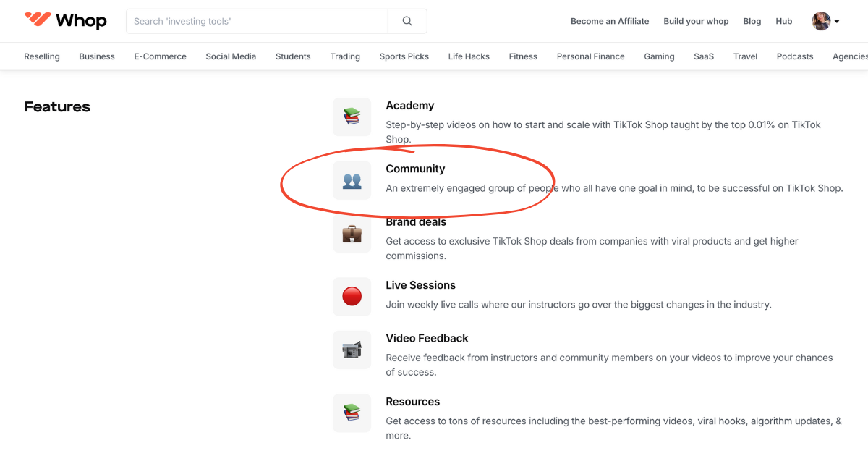Click the Live Sessions red record icon
Screen dimensions: 868x456
click(352, 297)
